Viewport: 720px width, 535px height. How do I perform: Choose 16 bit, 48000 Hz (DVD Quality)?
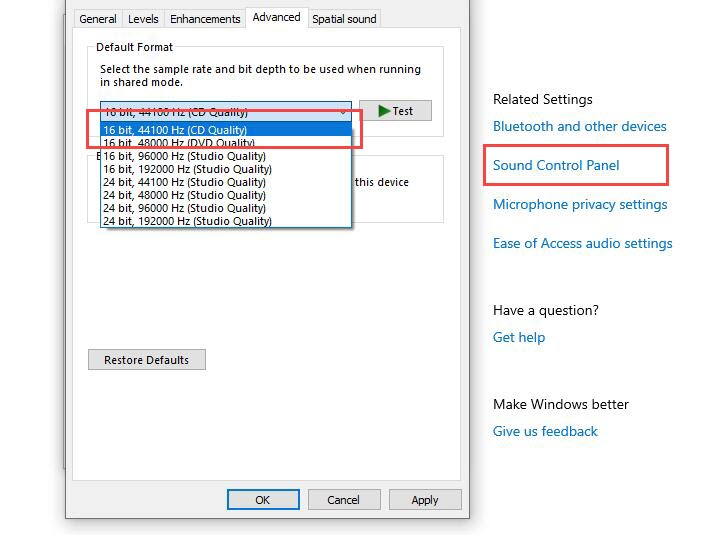226,143
